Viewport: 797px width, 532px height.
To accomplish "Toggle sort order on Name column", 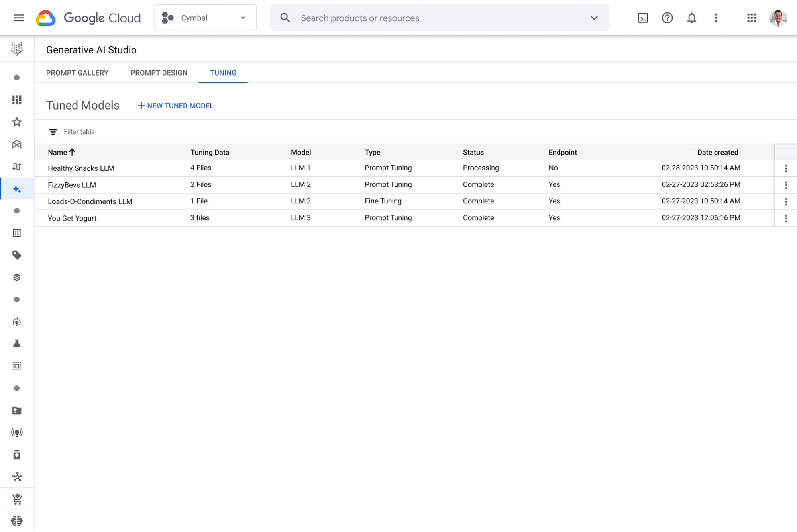I will pyautogui.click(x=61, y=152).
